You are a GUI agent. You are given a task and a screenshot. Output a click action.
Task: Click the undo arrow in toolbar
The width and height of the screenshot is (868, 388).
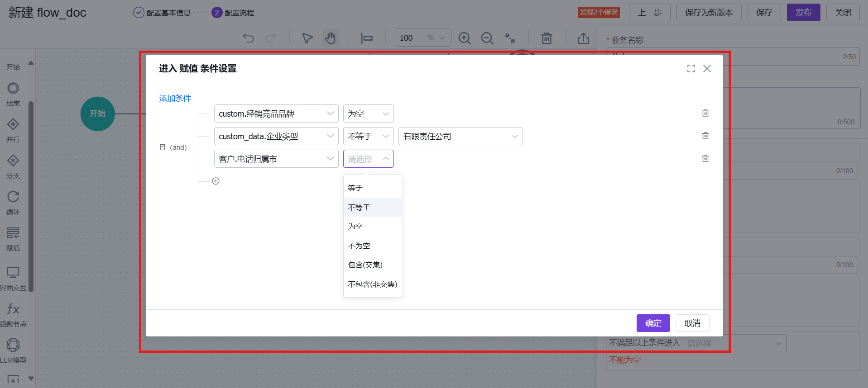pyautogui.click(x=248, y=38)
